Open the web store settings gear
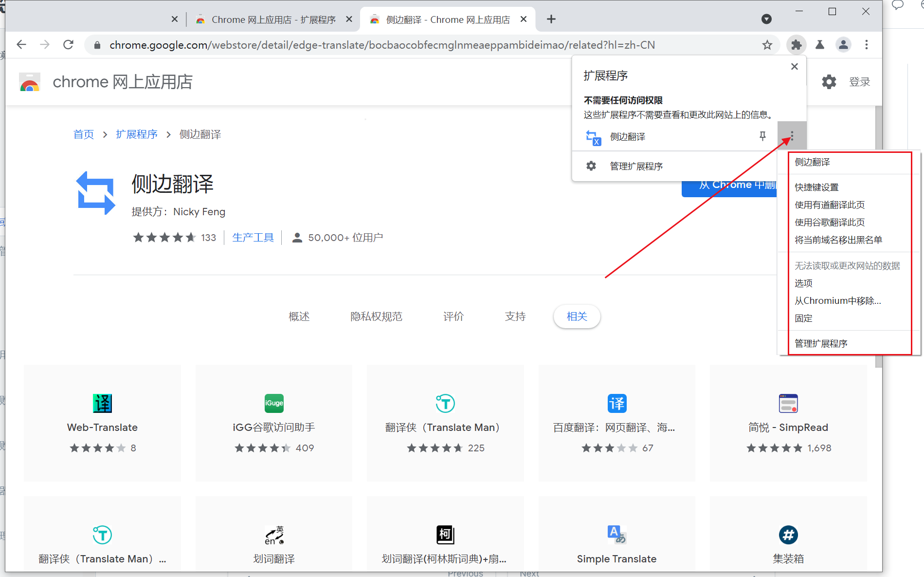 coord(829,82)
